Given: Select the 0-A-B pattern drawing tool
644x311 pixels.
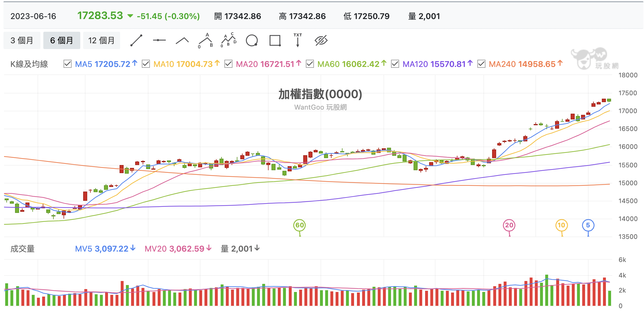Looking at the screenshot, I should 206,40.
